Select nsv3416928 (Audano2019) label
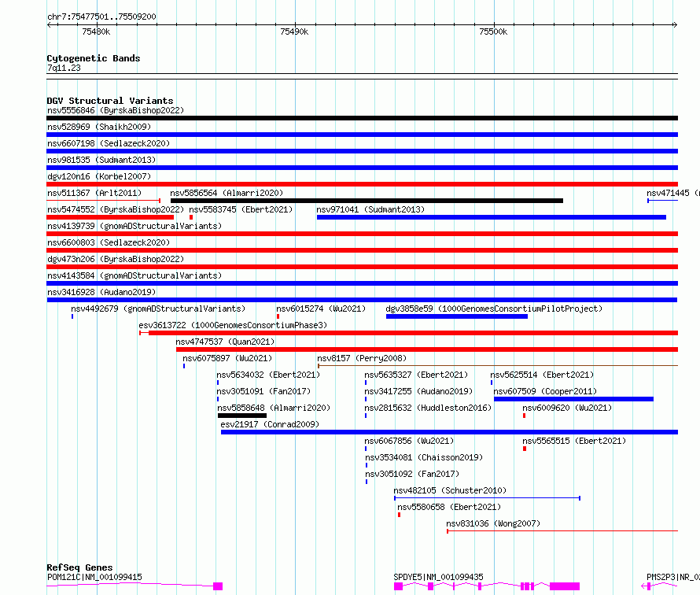 click(x=101, y=292)
